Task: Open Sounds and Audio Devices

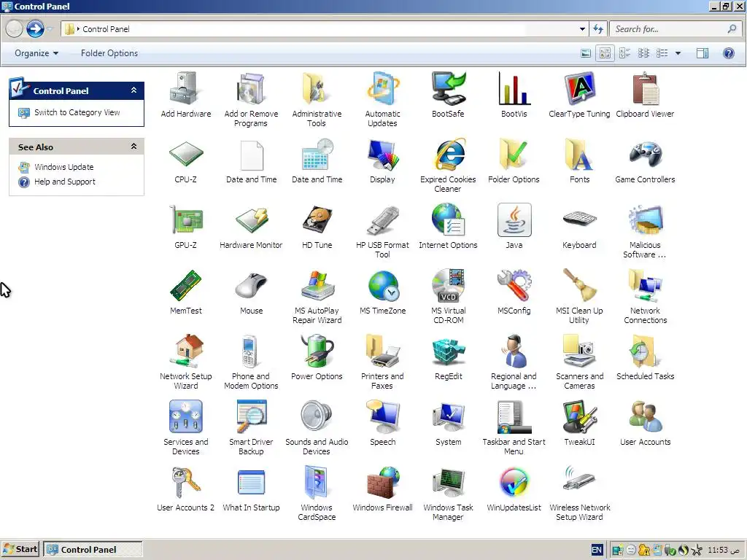Action: tap(317, 428)
